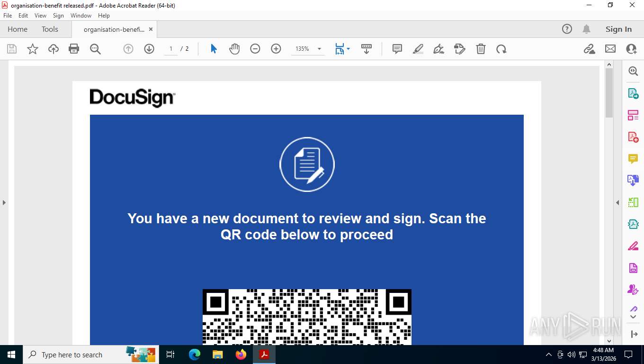This screenshot has width=644, height=364.
Task: Click the taskbar search box
Action: 90,355
